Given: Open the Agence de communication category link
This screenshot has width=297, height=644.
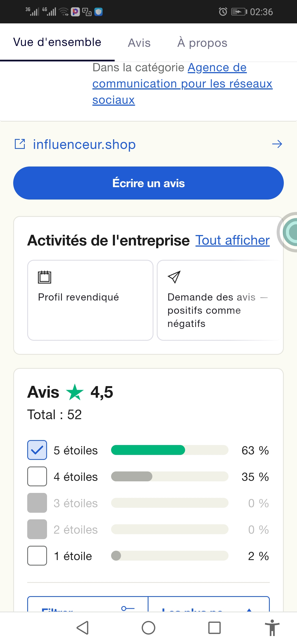Looking at the screenshot, I should coord(182,84).
